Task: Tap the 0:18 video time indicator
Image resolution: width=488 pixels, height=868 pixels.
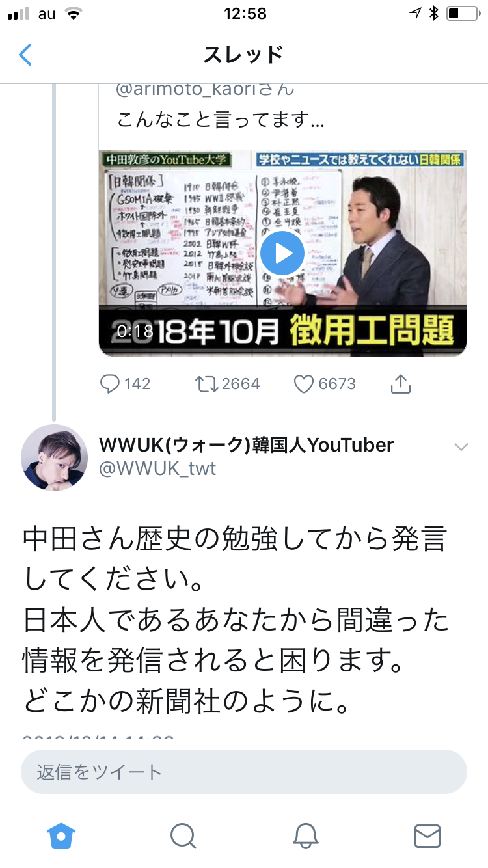Action: [x=135, y=331]
